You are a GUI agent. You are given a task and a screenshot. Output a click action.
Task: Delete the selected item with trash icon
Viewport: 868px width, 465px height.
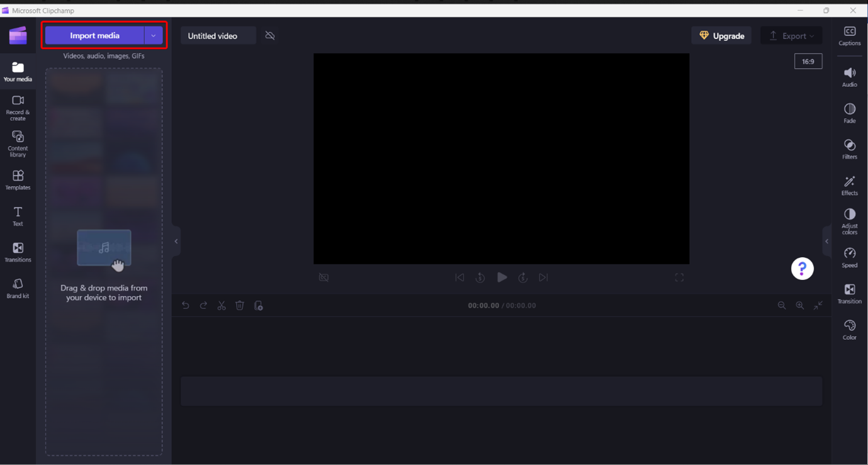[x=240, y=306]
